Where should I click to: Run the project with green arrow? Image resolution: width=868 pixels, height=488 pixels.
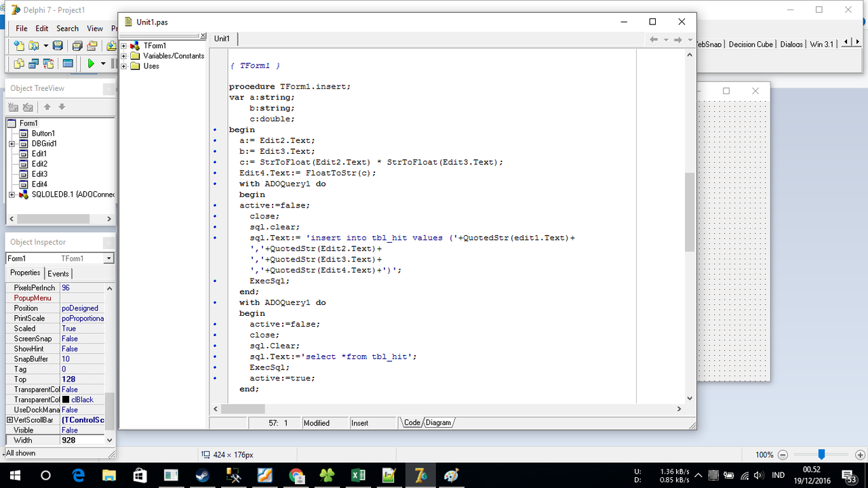tap(90, 64)
